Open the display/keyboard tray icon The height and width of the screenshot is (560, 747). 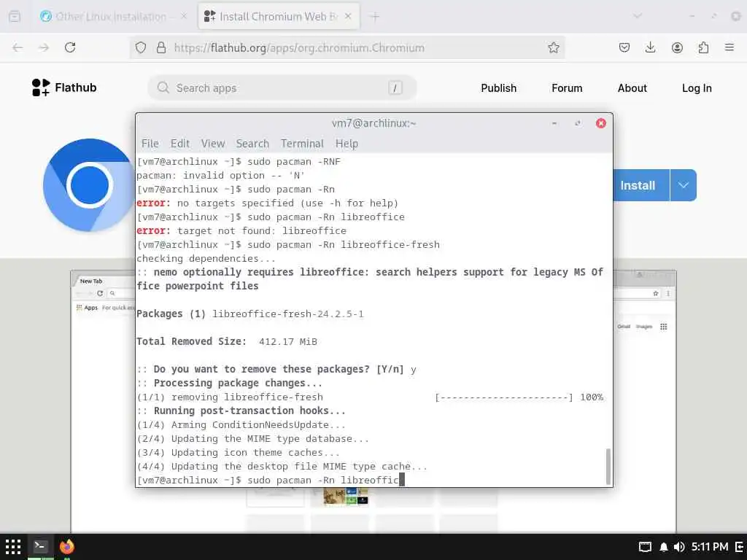coord(645,547)
